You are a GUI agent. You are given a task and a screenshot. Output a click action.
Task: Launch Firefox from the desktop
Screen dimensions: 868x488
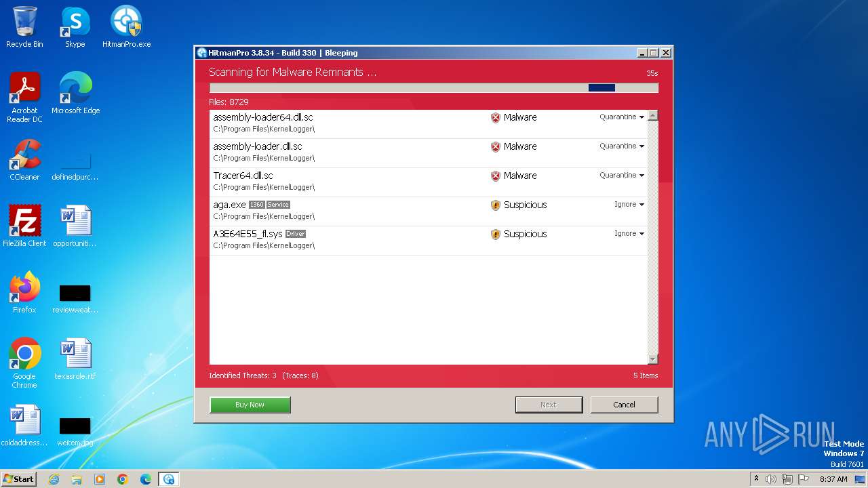pyautogui.click(x=24, y=293)
